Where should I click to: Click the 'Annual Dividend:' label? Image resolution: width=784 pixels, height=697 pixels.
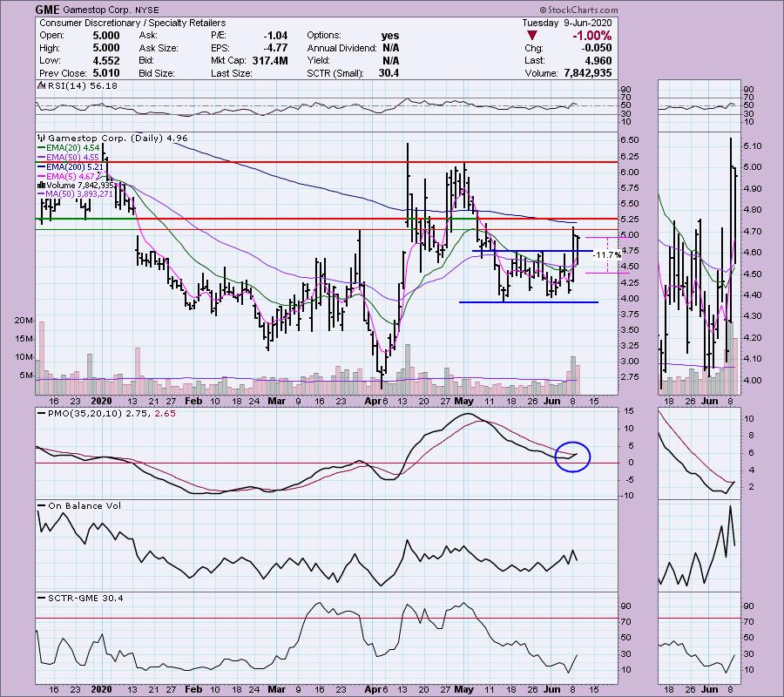coord(342,48)
